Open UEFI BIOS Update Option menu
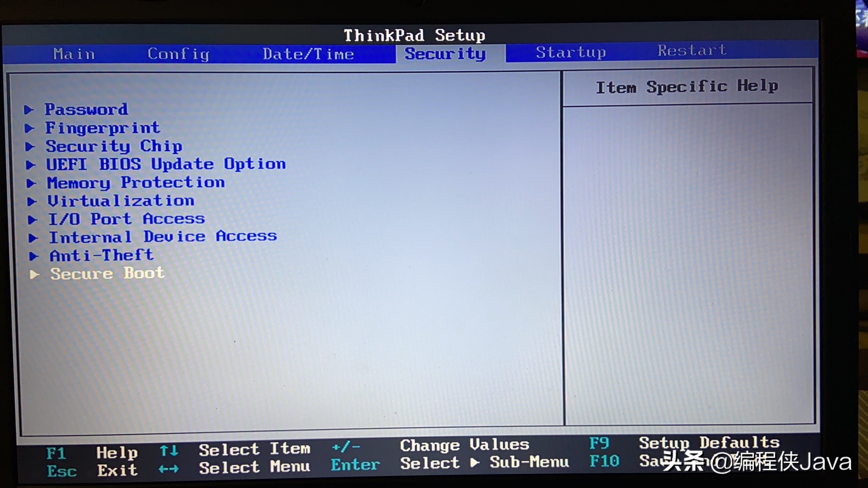868x488 pixels. 166,164
